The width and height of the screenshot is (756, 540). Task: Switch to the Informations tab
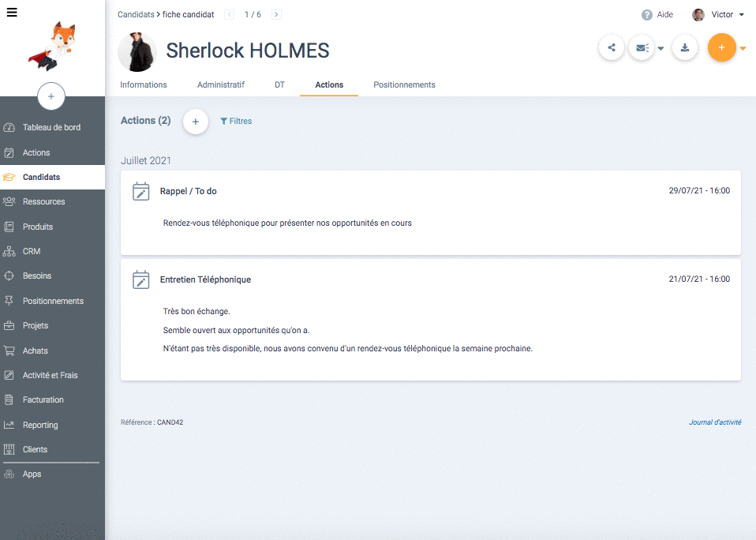143,84
